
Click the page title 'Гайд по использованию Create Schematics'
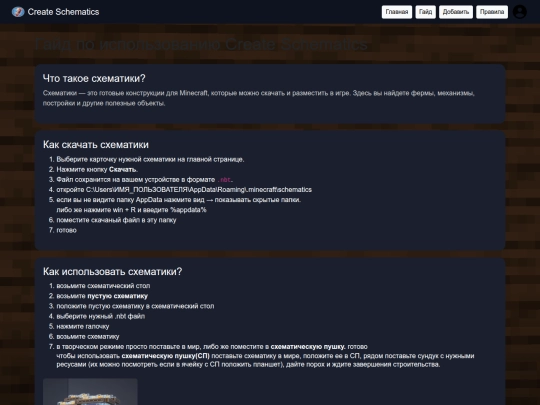point(201,44)
